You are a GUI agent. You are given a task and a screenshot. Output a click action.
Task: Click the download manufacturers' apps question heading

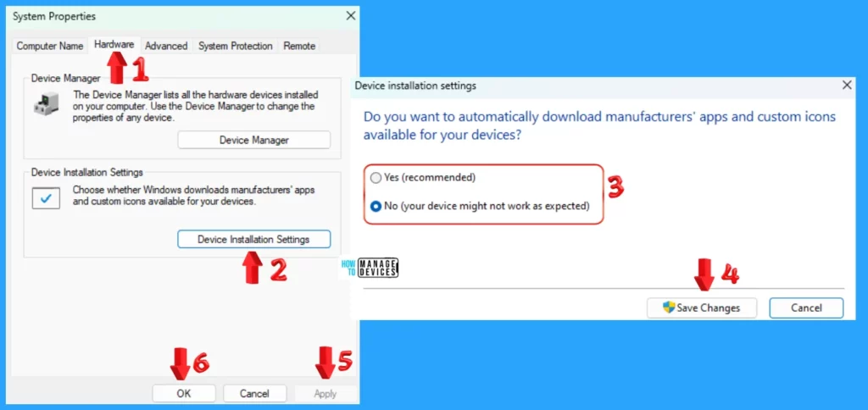coord(599,125)
